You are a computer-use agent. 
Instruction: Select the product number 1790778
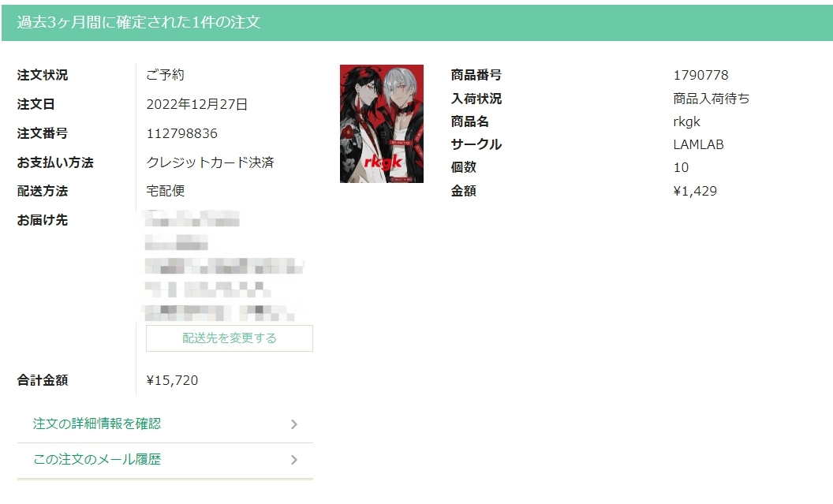[700, 75]
